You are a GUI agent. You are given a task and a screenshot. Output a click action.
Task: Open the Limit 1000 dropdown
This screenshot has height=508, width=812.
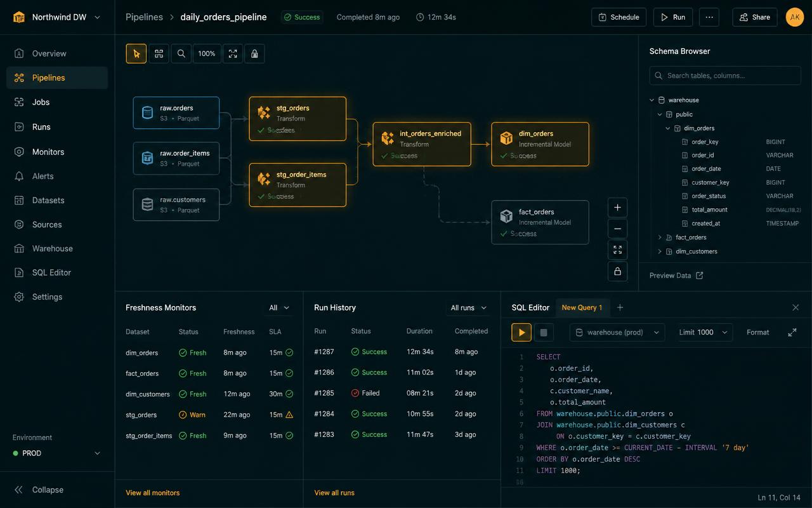(x=704, y=332)
